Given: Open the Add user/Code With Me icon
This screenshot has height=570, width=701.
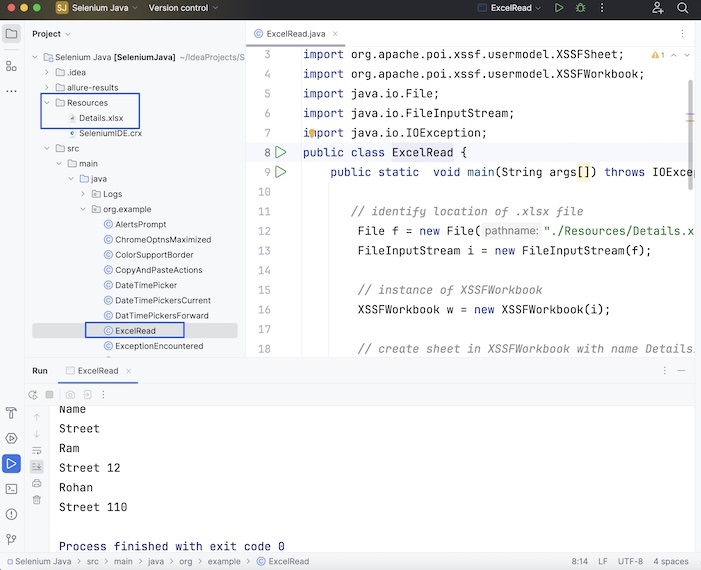Looking at the screenshot, I should [657, 8].
